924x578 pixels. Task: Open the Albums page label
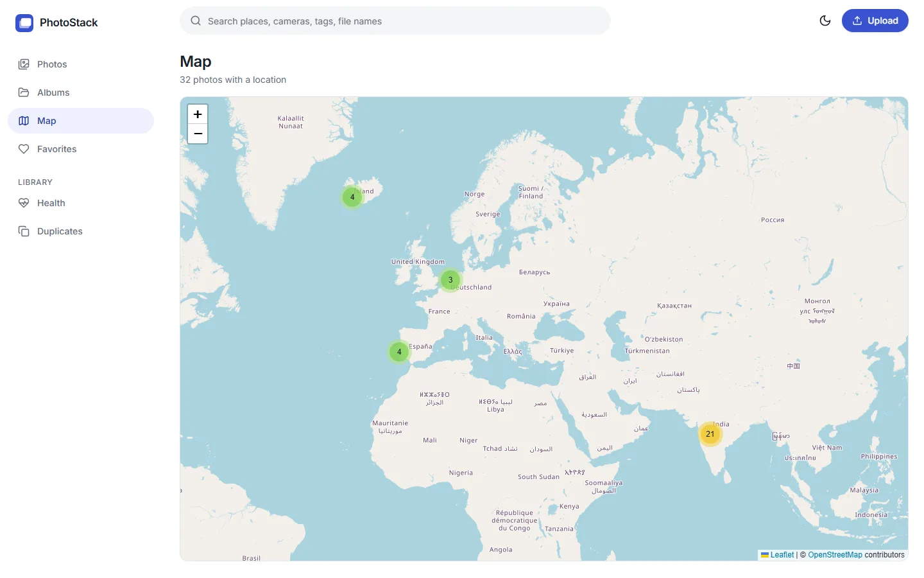(x=53, y=92)
